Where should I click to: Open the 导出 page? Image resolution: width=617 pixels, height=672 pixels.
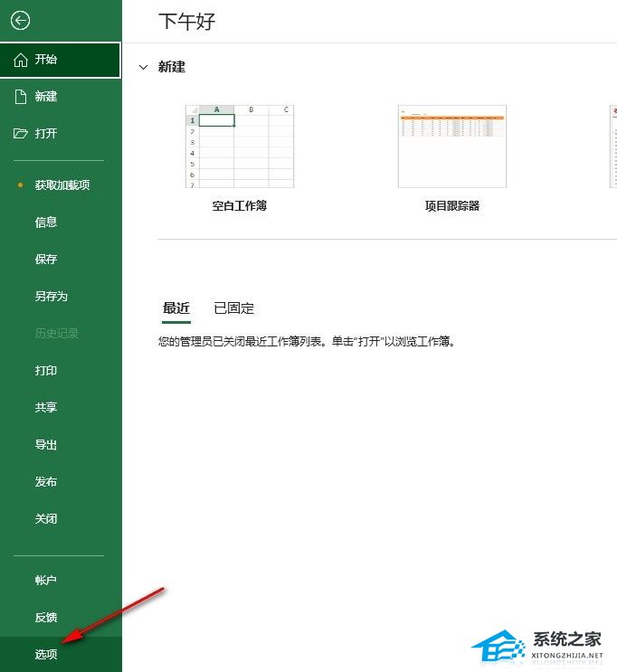[x=61, y=444]
